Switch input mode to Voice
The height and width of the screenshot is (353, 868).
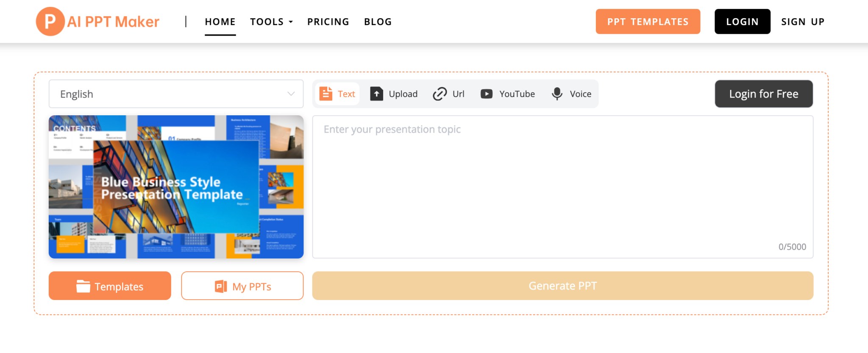[571, 94]
